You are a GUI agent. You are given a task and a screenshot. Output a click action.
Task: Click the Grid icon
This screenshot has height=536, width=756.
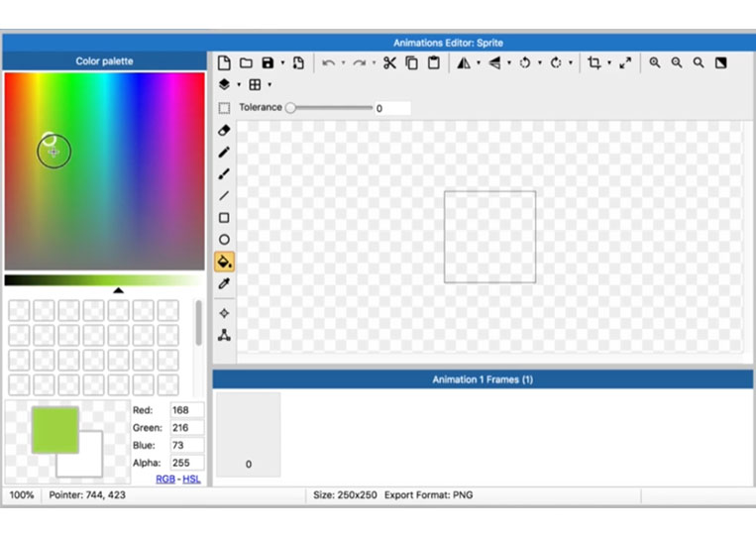coord(255,84)
